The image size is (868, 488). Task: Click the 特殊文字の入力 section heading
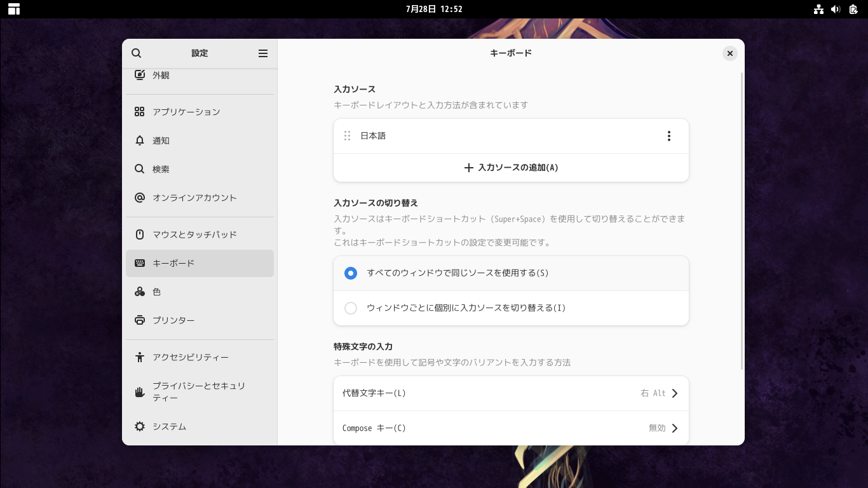[363, 347]
